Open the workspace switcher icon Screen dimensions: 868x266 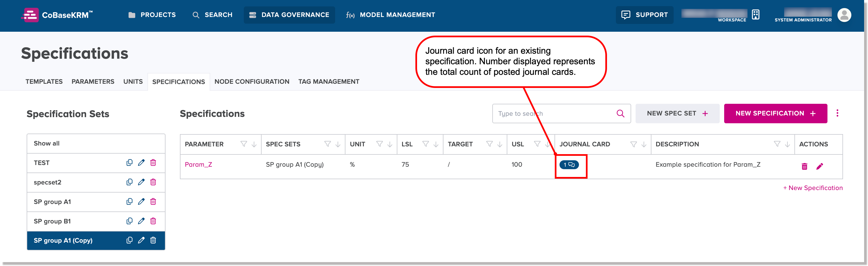point(756,14)
